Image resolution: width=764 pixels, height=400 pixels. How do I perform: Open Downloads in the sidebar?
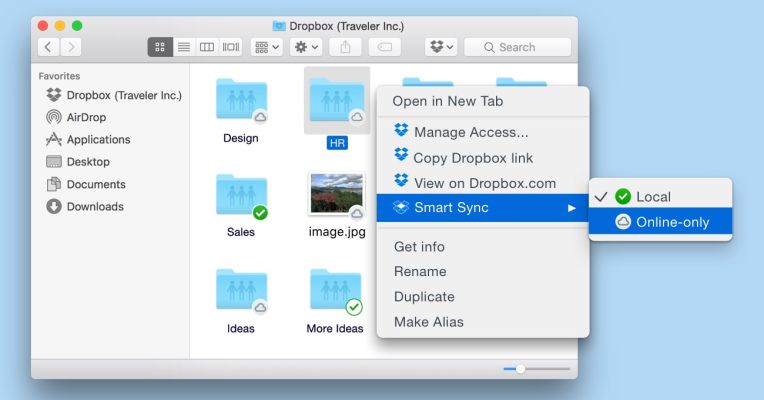pyautogui.click(x=85, y=207)
